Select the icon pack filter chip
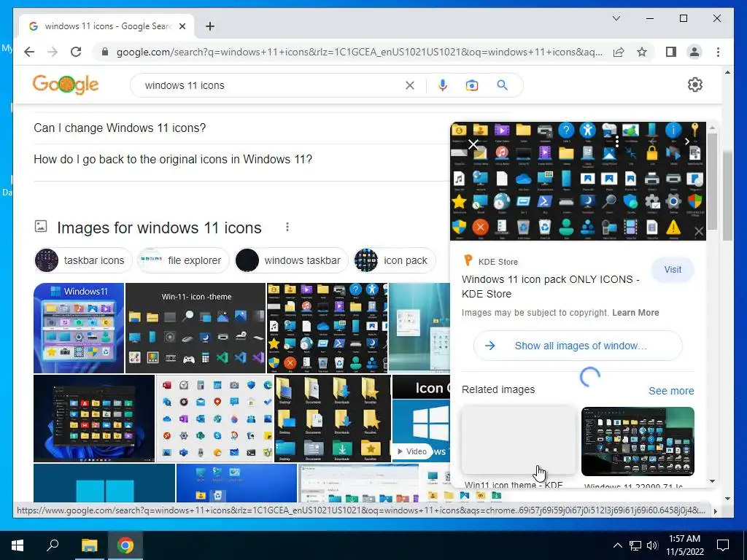 [x=395, y=260]
